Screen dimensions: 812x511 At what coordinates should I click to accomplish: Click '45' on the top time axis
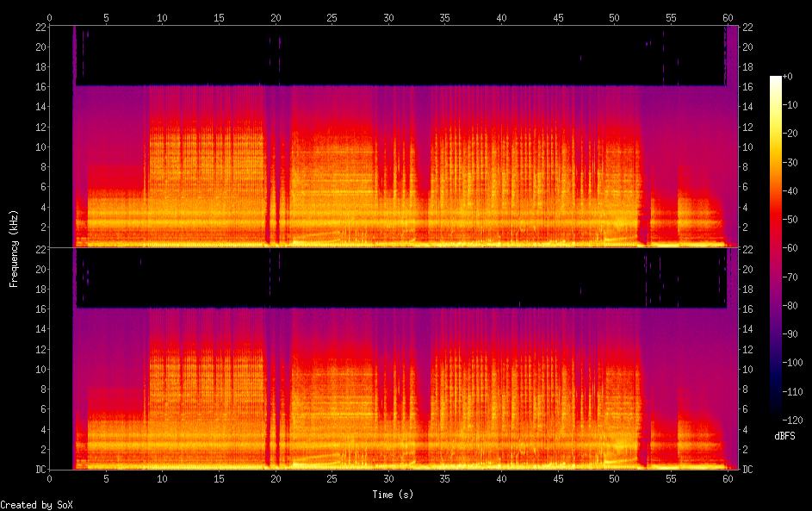558,17
